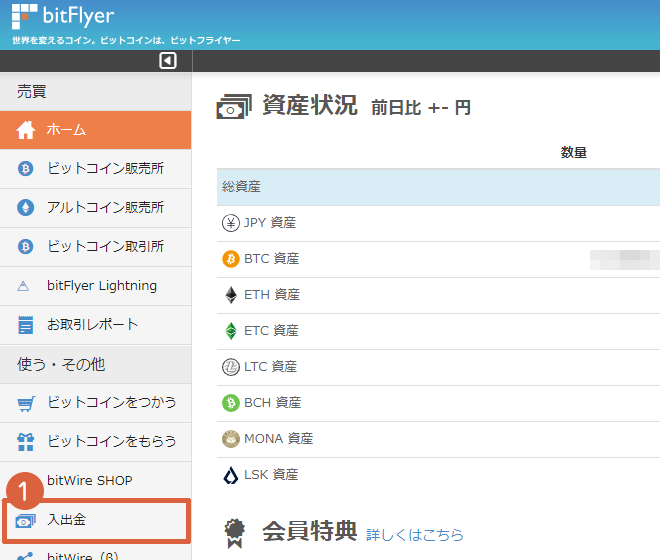Click the 前日比 +- 円 text
This screenshot has height=560, width=660.
click(421, 108)
